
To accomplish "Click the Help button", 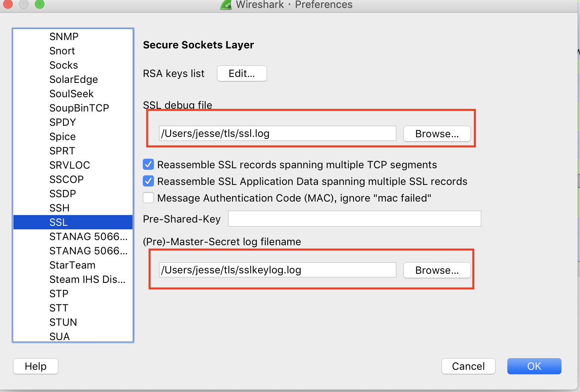I will (36, 366).
